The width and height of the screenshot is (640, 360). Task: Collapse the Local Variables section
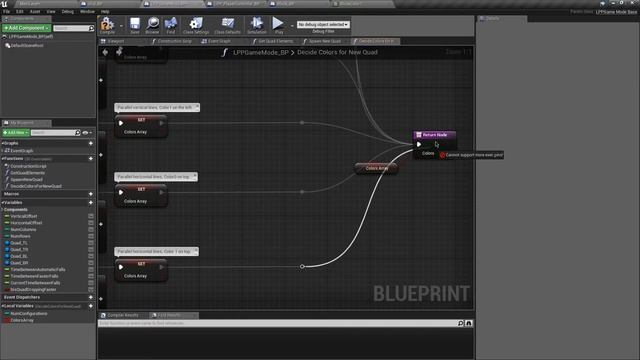tap(2, 306)
